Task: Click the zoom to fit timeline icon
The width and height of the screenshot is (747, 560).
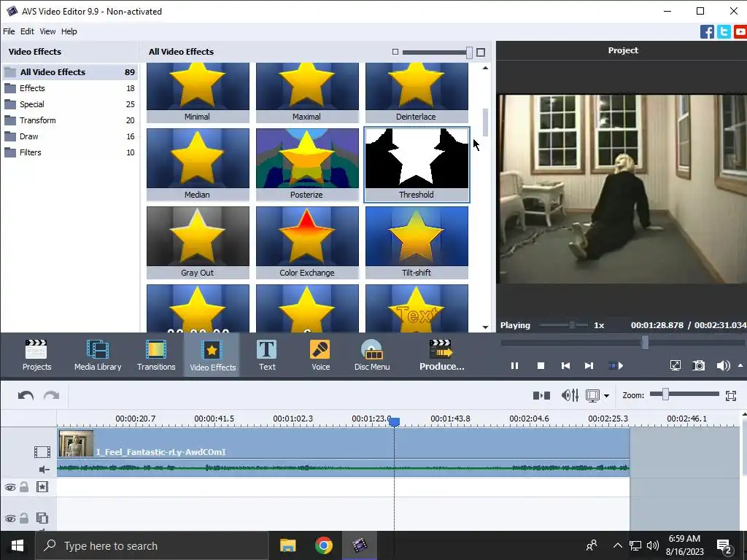Action: coord(731,395)
